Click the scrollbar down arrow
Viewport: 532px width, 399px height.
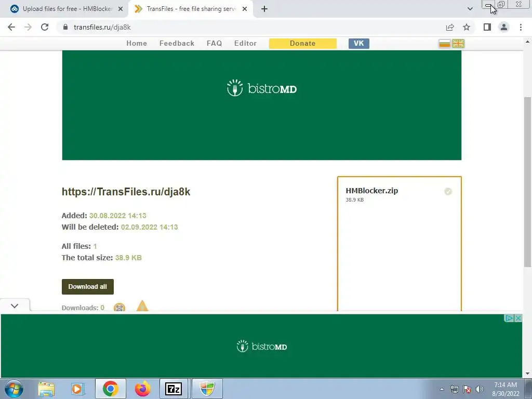[528, 374]
